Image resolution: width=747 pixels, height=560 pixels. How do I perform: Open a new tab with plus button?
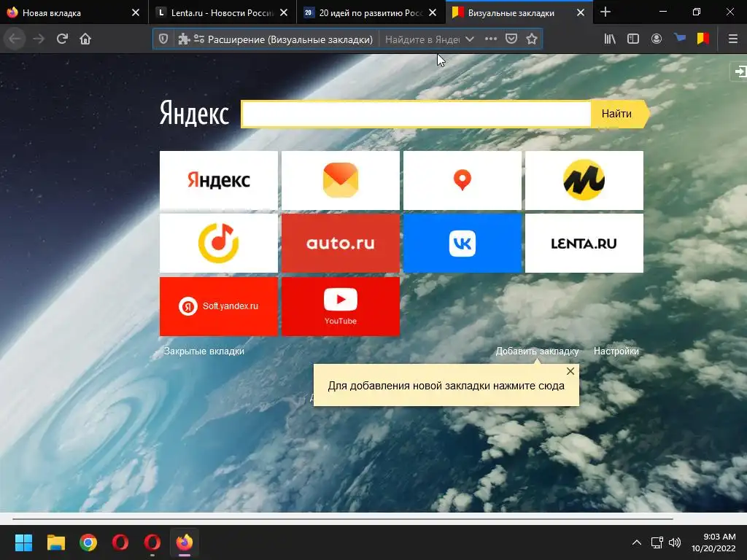click(x=605, y=12)
